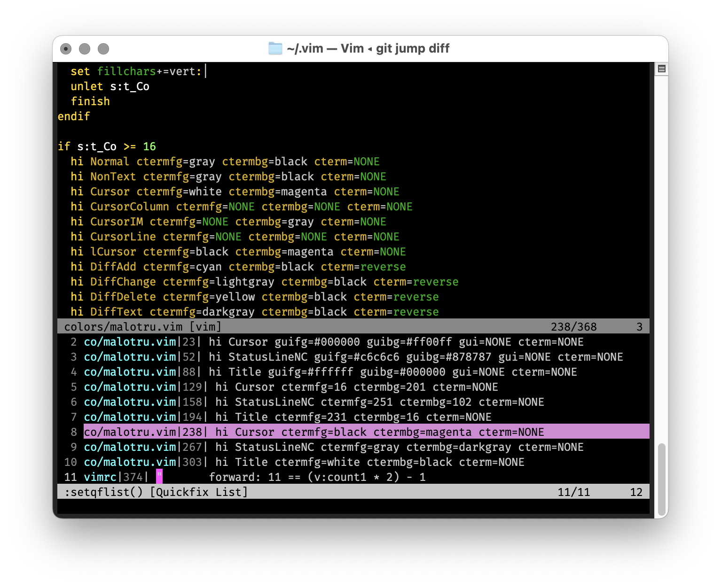The height and width of the screenshot is (588, 721).
Task: Select quickfix entry 5 for Cursor ctermfg=16
Action: pos(353,387)
